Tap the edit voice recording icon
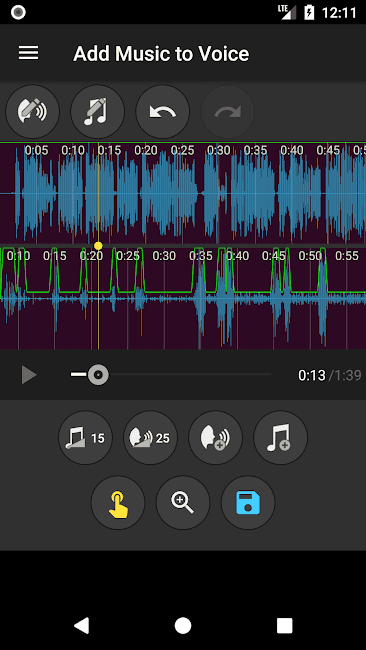The height and width of the screenshot is (650, 366). click(x=32, y=112)
